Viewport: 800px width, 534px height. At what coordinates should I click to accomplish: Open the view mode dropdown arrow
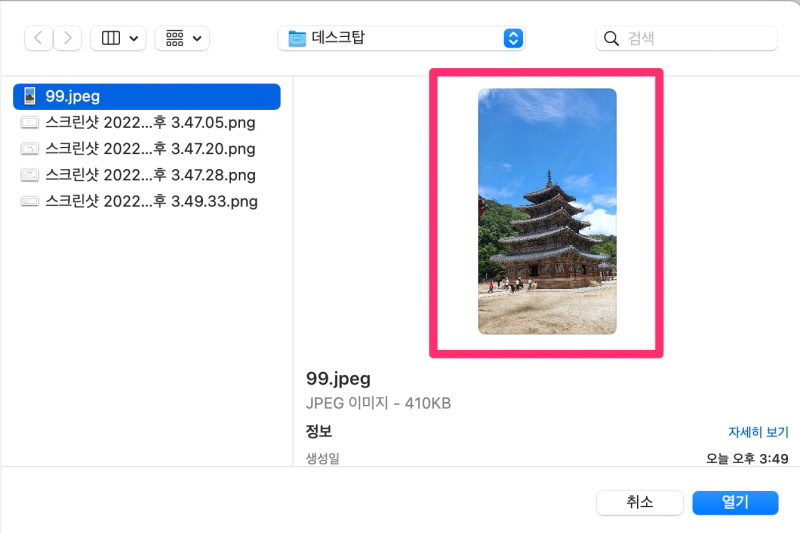[134, 38]
